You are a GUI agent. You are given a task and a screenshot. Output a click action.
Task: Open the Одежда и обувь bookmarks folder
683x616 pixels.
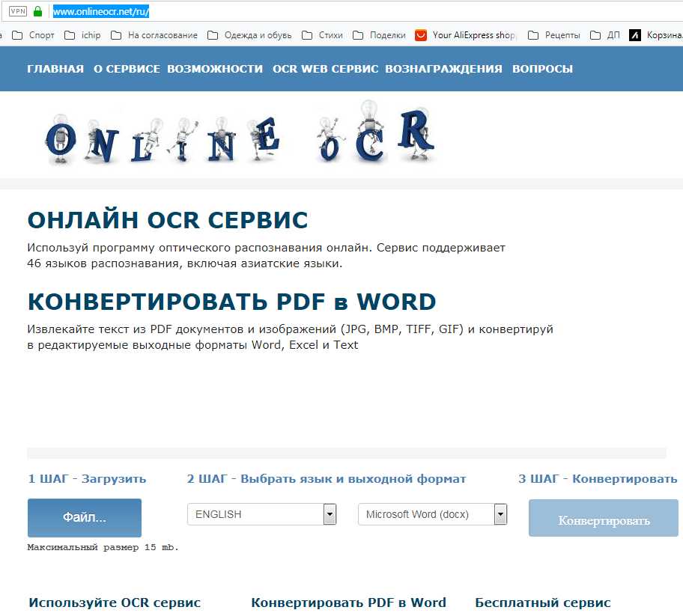tap(250, 34)
